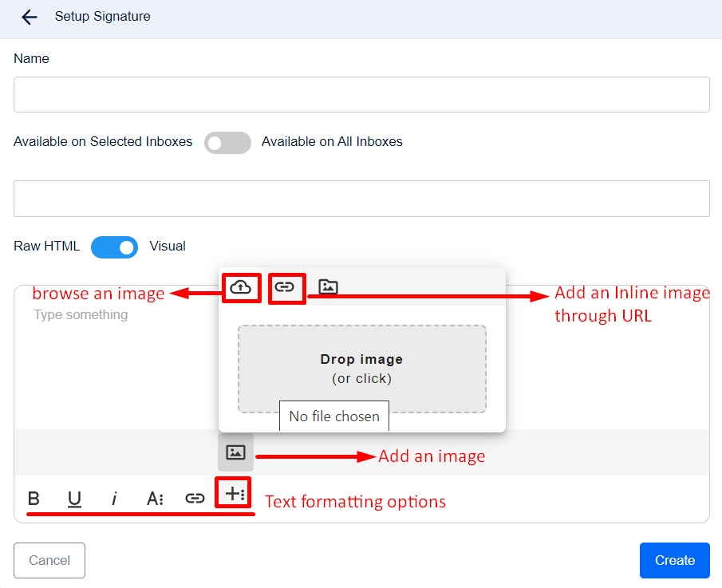The width and height of the screenshot is (722, 588).
Task: Toggle underline text formatting
Action: [x=74, y=499]
